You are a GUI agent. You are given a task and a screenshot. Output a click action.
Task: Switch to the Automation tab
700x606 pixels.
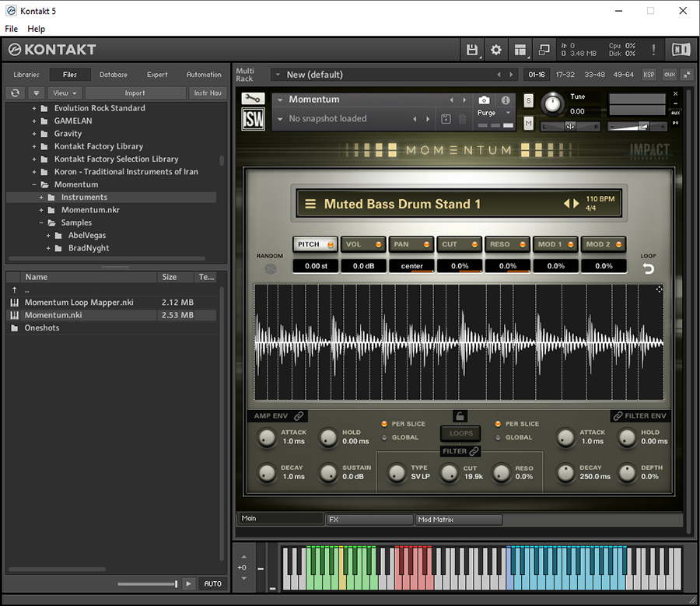click(x=204, y=75)
